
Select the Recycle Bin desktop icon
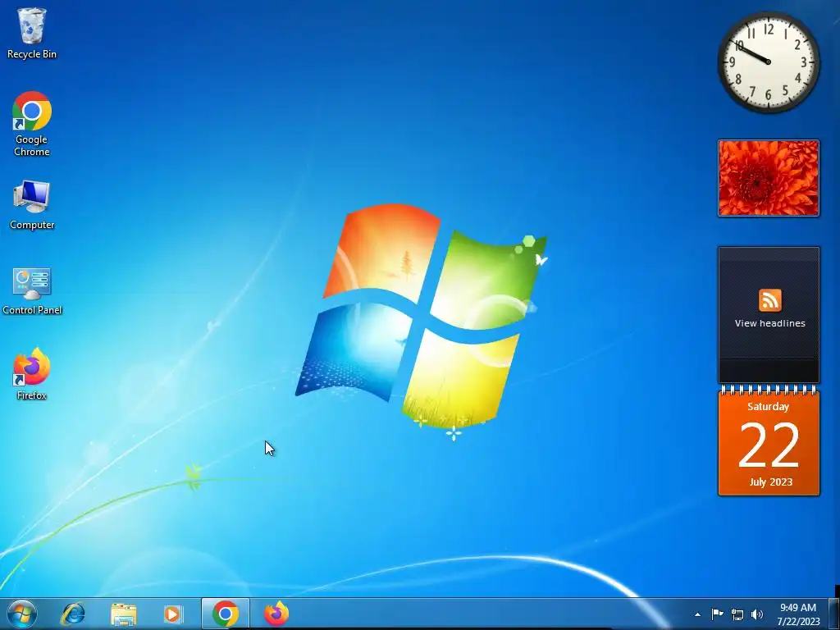(32, 33)
